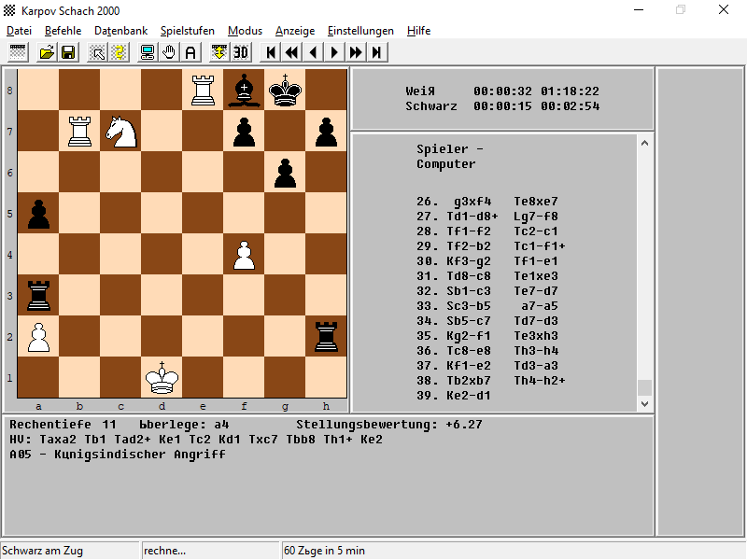
Task: Select the arrow pointer board icon
Action: coord(98,52)
